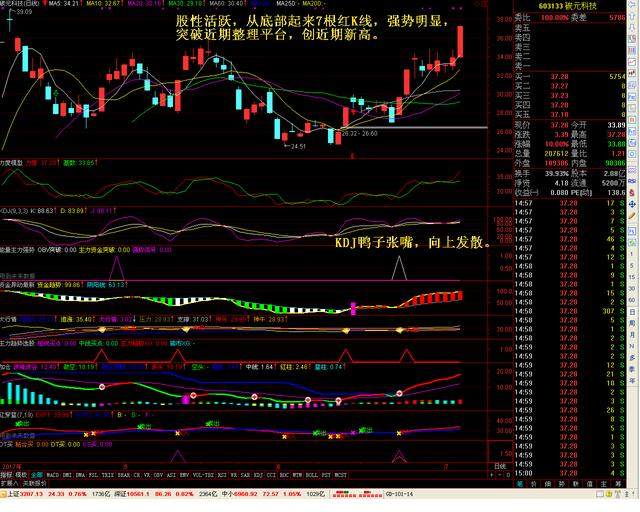Screen dimensions: 640x512
Task: Open the 值 value tab
Action: pyautogui.click(x=589, y=484)
